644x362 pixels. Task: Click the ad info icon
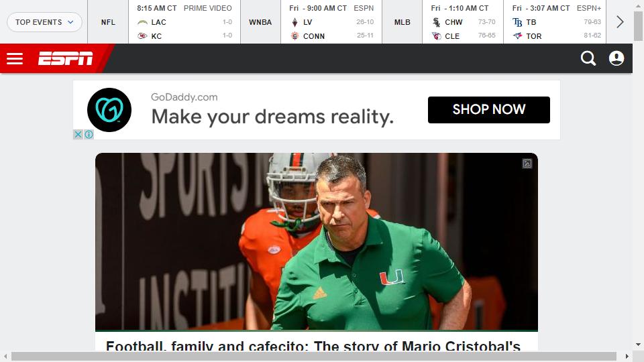point(89,134)
